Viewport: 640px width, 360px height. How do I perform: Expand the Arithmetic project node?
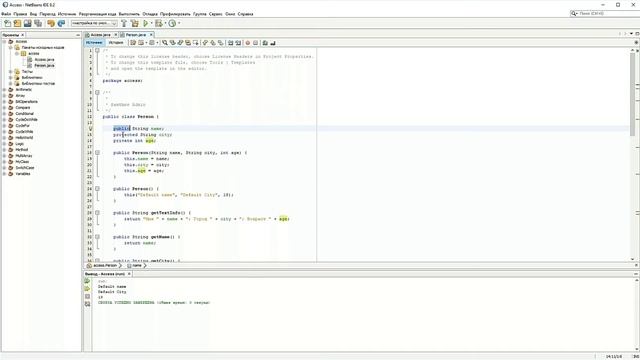coord(4,89)
